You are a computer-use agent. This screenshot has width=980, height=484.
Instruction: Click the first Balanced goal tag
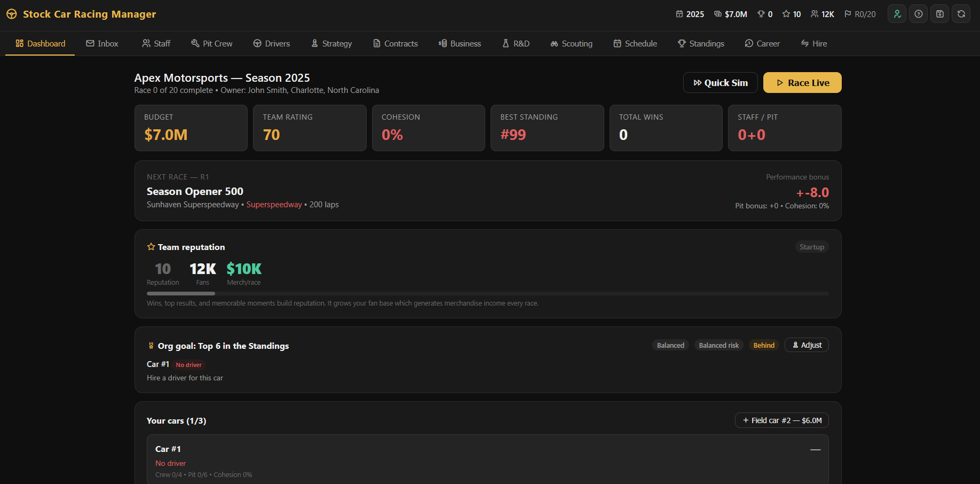pos(670,345)
